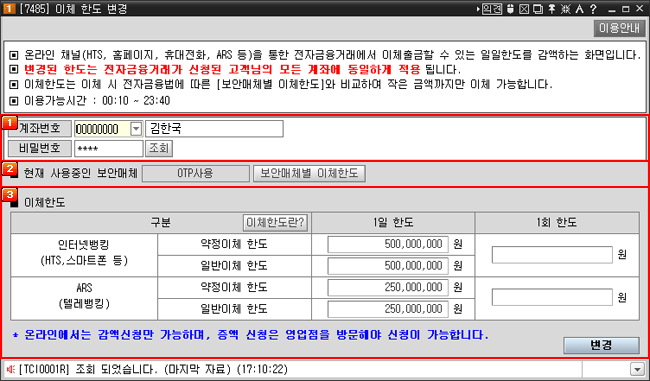Click the crossed-box icon in title bar
650x381 pixels.
(524, 9)
